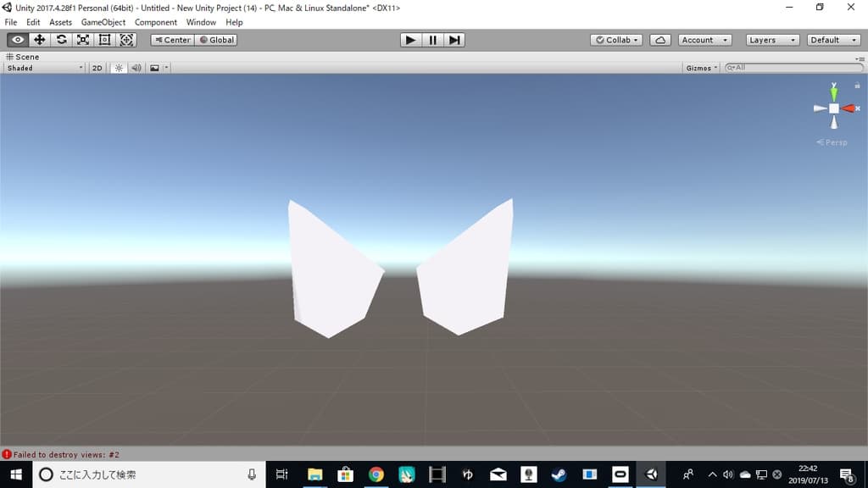This screenshot has width=868, height=488.
Task: Toggle scene lighting sun icon
Action: 119,68
